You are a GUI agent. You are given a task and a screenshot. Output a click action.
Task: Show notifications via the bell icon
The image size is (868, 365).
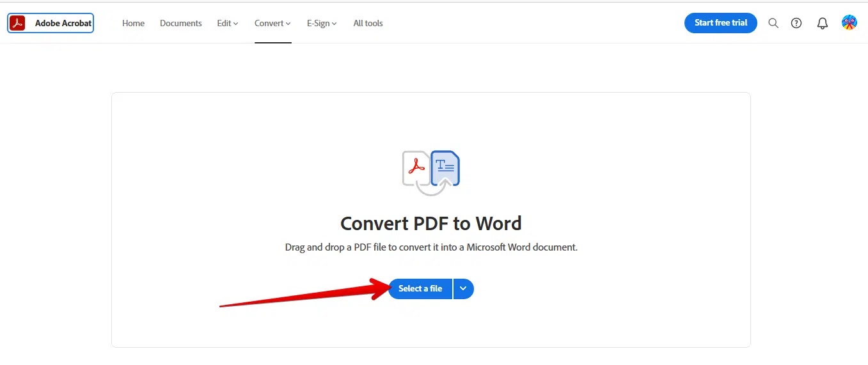point(823,23)
